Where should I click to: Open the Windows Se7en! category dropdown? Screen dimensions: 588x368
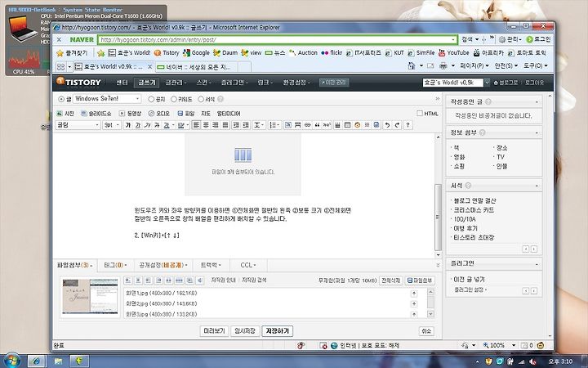pos(107,99)
